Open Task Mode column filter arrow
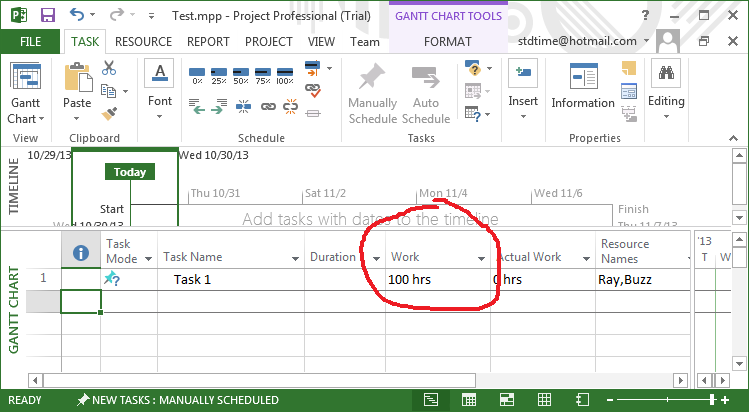This screenshot has width=749, height=412. point(149,259)
